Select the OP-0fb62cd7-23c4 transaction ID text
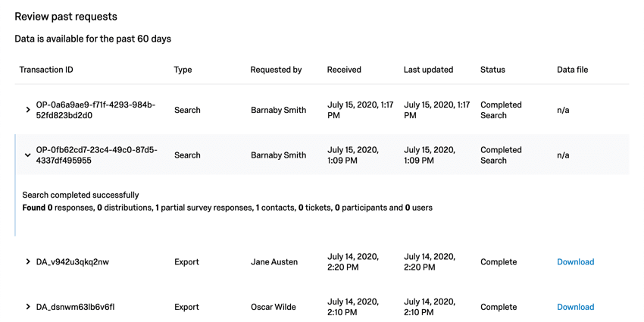This screenshot has width=644, height=322. [x=96, y=155]
